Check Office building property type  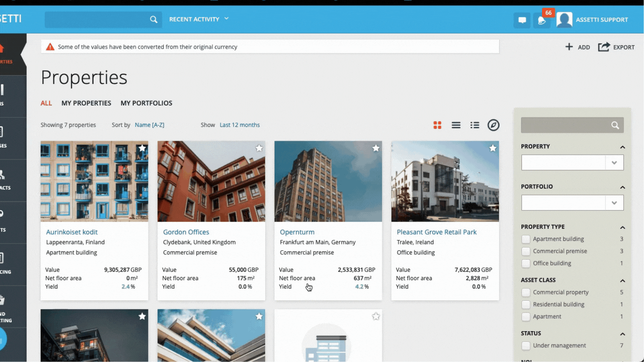526,263
